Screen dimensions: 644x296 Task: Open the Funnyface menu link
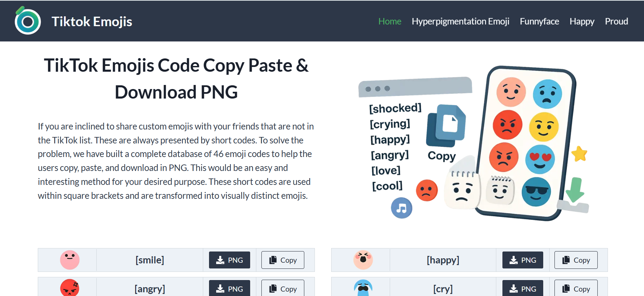[x=539, y=21]
